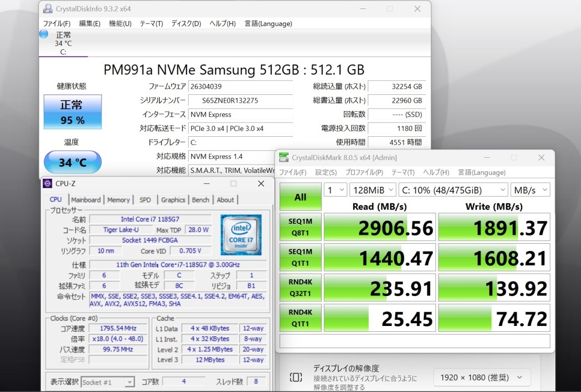Image resolution: width=581 pixels, height=392 pixels.
Task: Open 設定(S) menu in CrystalDiskMark
Action: 326,172
